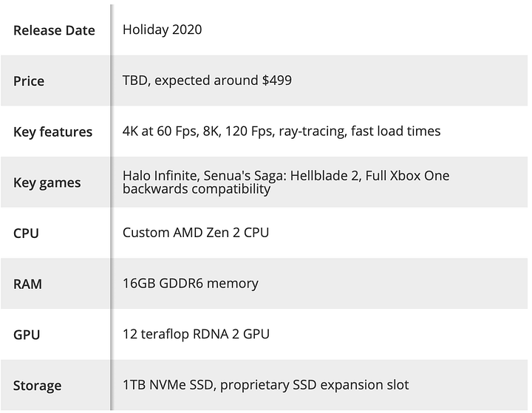Select the Holiday 2020 value text
Image resolution: width=532 pixels, height=413 pixels.
(162, 30)
